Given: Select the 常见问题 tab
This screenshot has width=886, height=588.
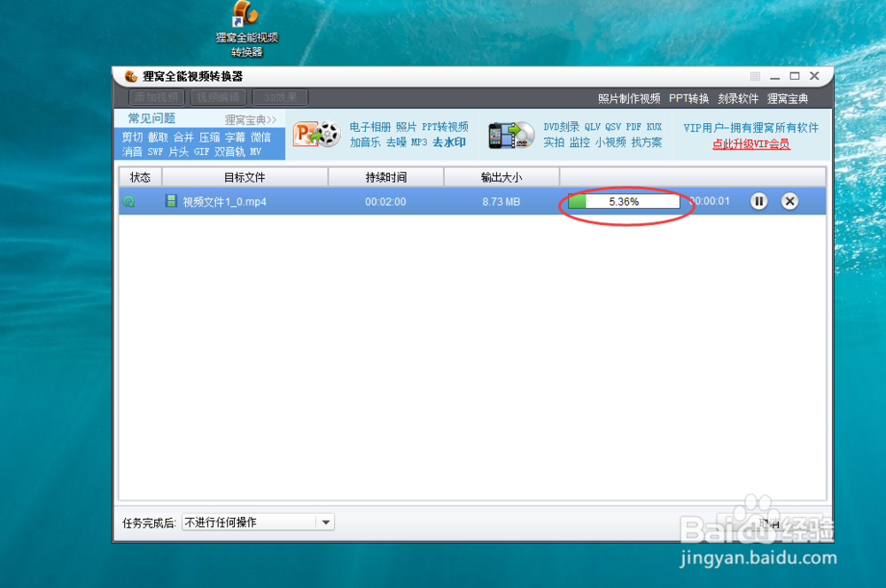Looking at the screenshot, I should click(x=152, y=119).
